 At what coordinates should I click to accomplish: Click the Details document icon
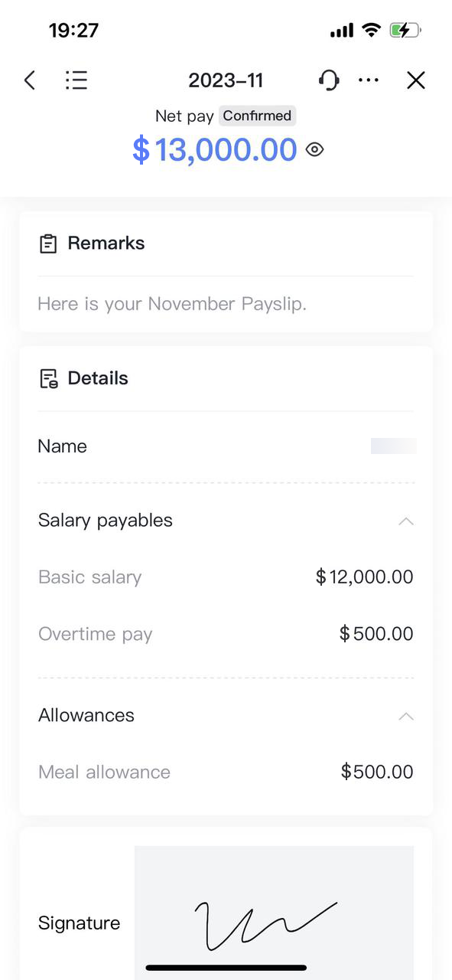(48, 377)
